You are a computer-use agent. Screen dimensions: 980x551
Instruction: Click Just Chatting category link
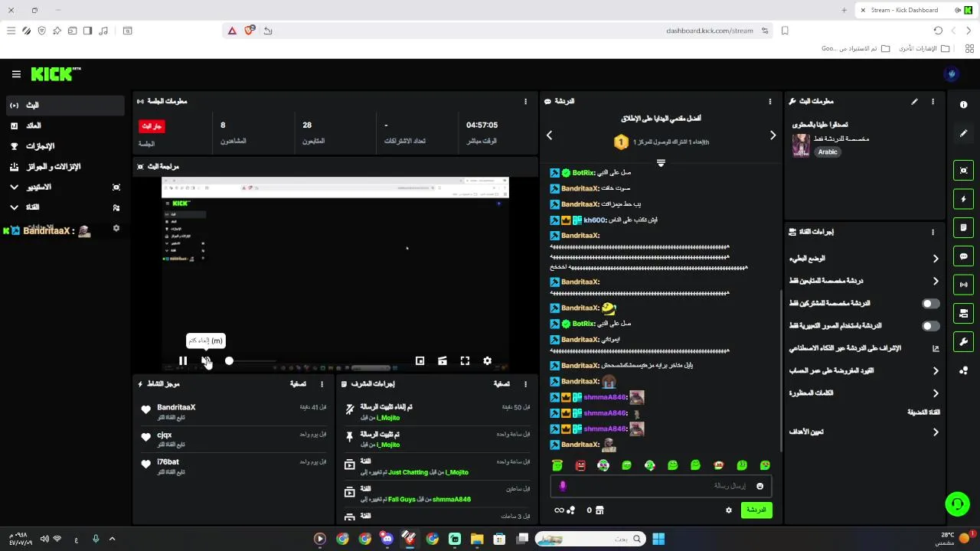(407, 472)
